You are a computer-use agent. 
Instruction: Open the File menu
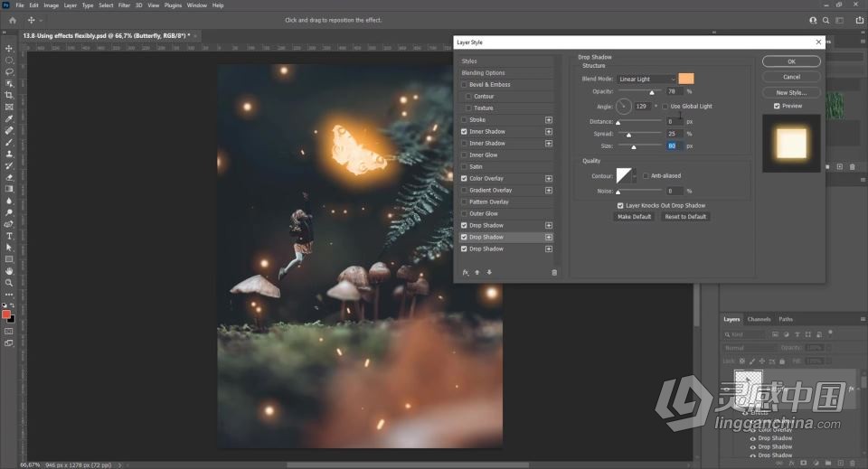coord(20,5)
